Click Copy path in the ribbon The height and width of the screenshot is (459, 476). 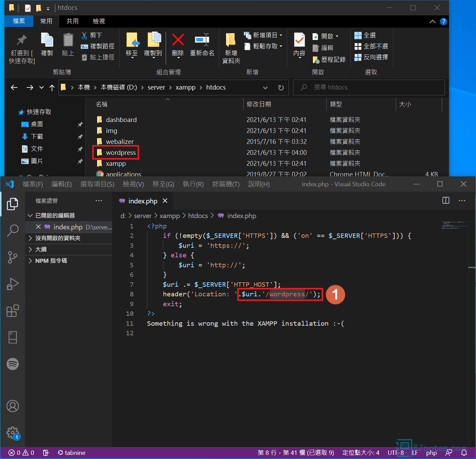click(x=98, y=46)
